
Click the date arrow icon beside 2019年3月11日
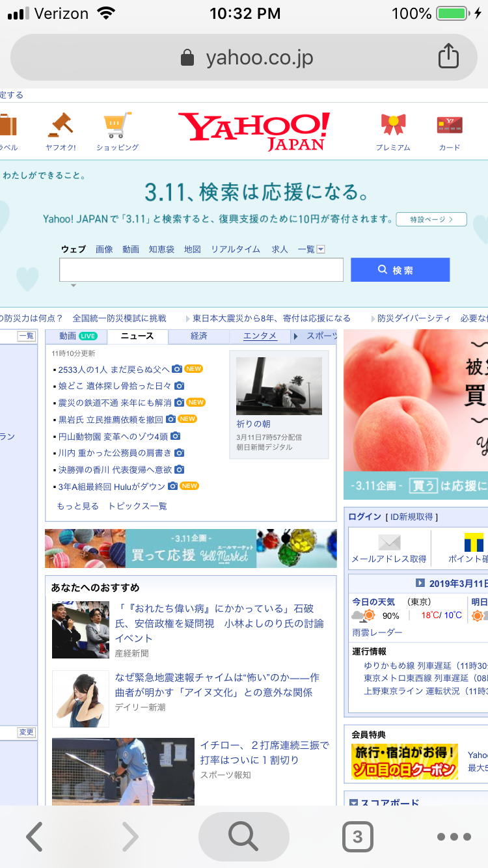tap(420, 582)
